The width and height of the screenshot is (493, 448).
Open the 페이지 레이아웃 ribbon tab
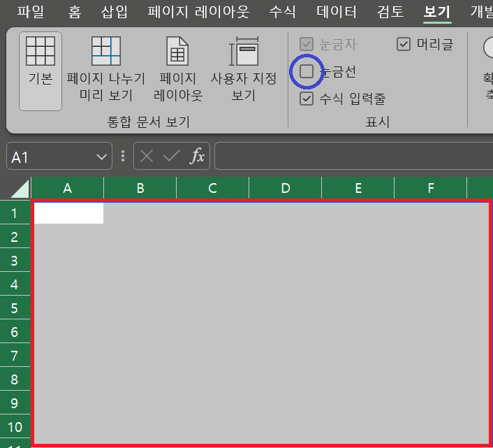(199, 12)
